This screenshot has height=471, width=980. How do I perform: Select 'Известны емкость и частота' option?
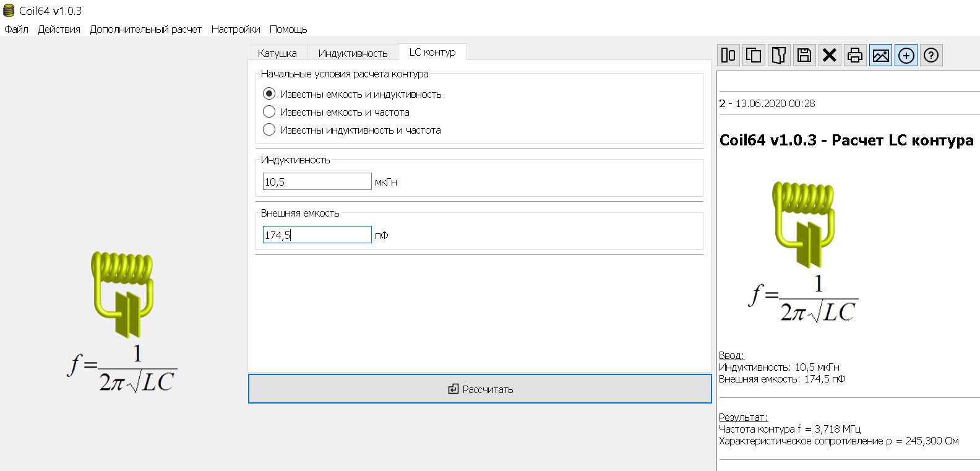(x=269, y=112)
